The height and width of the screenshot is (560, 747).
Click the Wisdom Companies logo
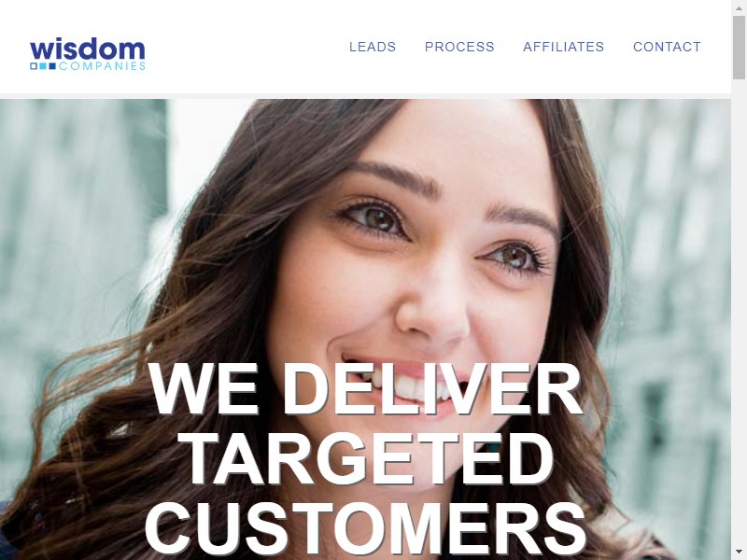(x=88, y=54)
